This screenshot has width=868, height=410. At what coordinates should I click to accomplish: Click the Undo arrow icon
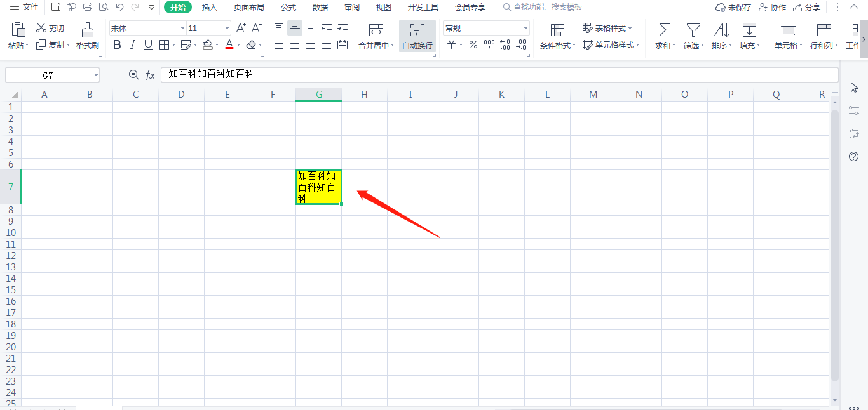tap(119, 7)
